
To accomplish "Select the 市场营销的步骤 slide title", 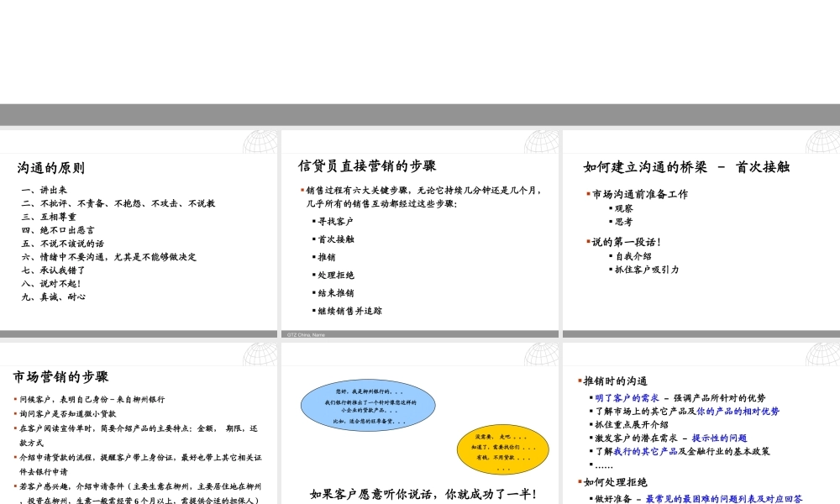I will (60, 376).
